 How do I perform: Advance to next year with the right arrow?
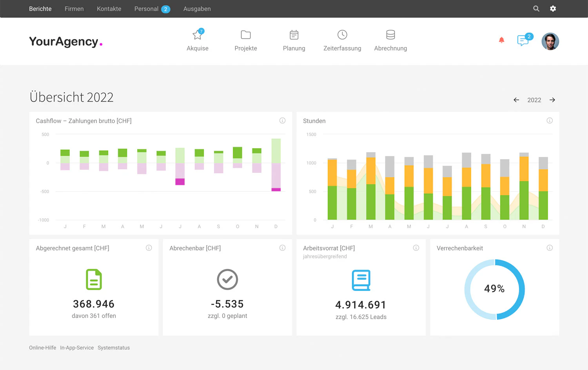[552, 100]
